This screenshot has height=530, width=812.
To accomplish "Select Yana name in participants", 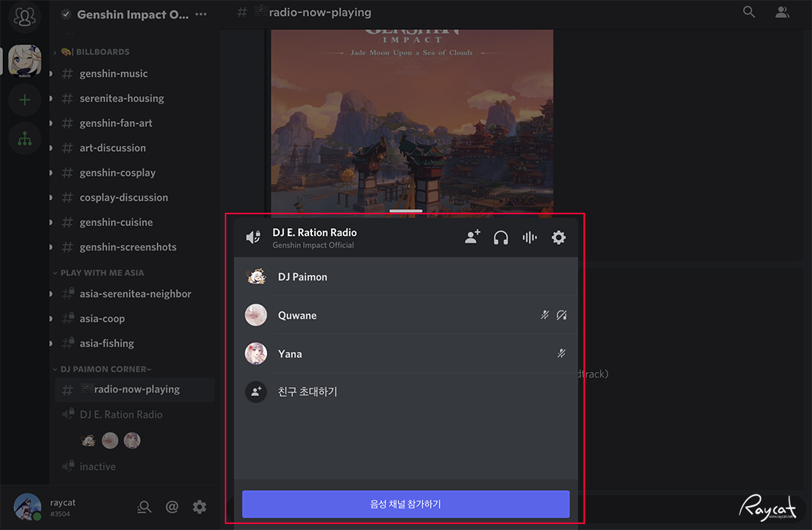I will (x=290, y=354).
